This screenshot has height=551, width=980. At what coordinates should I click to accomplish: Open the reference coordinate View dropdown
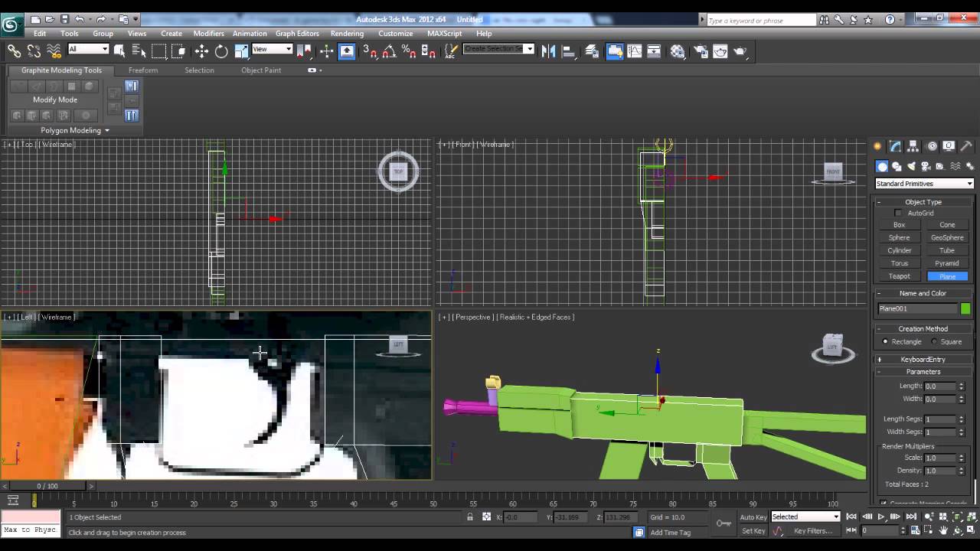[273, 49]
